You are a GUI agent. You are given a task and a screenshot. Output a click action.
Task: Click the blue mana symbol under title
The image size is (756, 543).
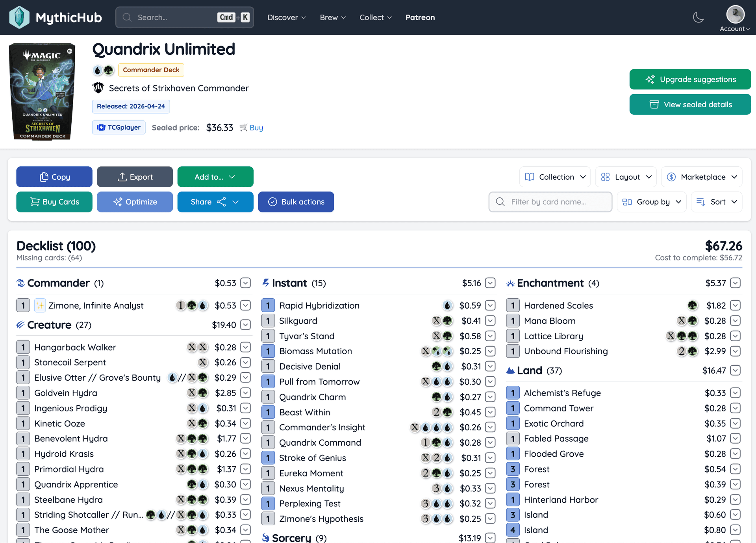point(97,70)
